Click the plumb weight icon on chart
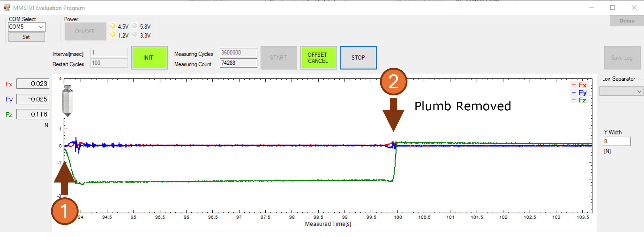Screen dimensions: 644x237 point(68,101)
